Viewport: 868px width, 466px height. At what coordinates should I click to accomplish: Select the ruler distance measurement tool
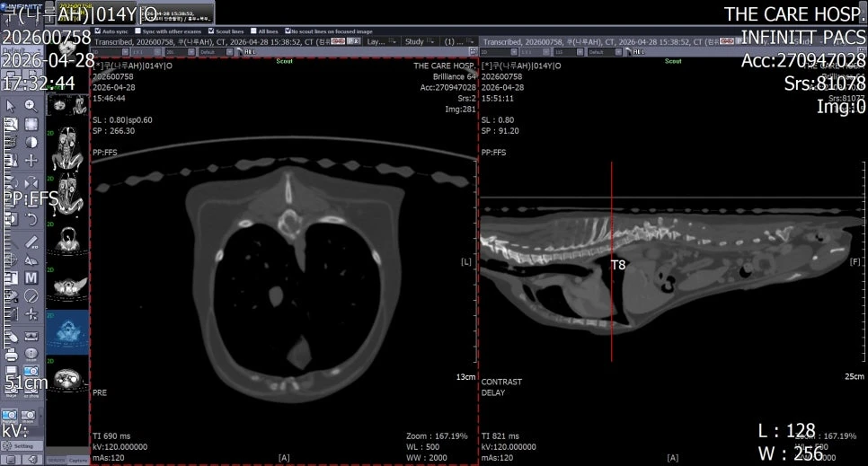[31, 242]
